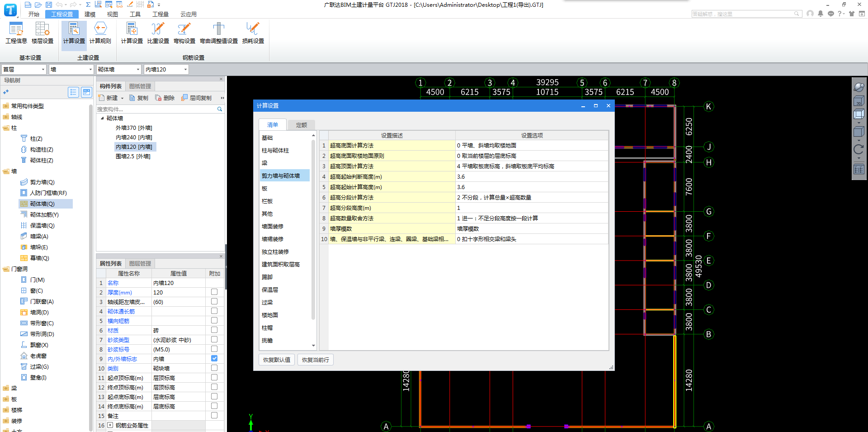
Task: Open the 工程量 ribbon tab
Action: [160, 14]
